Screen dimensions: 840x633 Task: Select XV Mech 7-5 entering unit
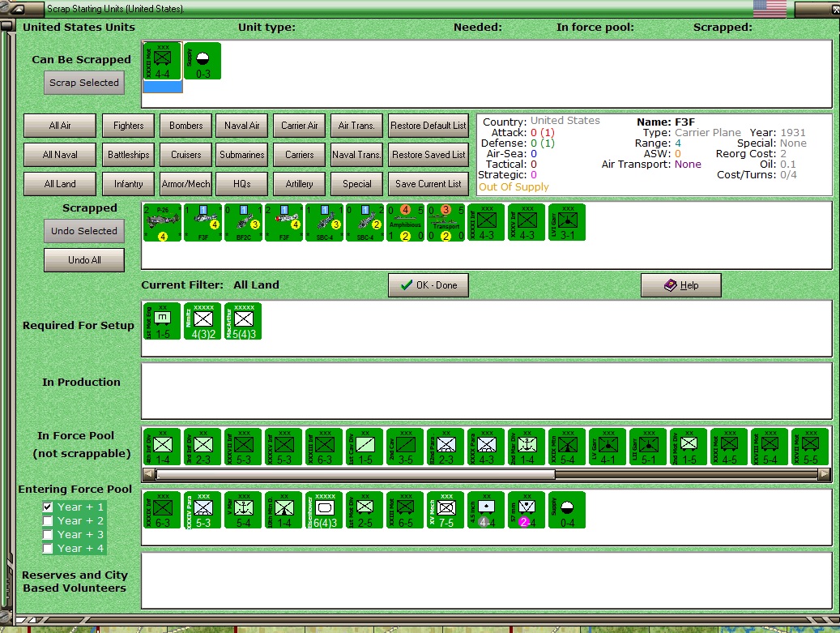(446, 511)
